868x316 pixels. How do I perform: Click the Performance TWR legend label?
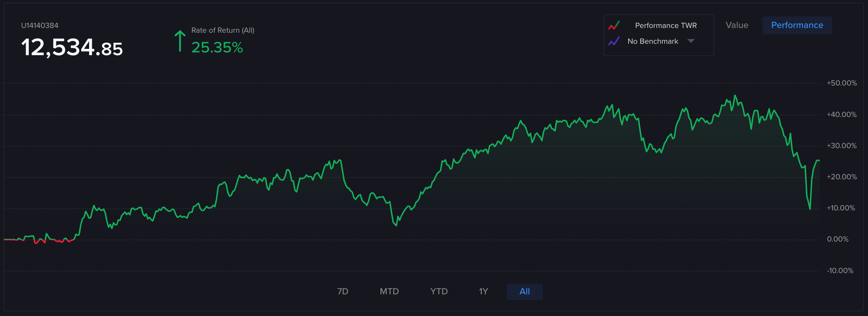pyautogui.click(x=666, y=26)
